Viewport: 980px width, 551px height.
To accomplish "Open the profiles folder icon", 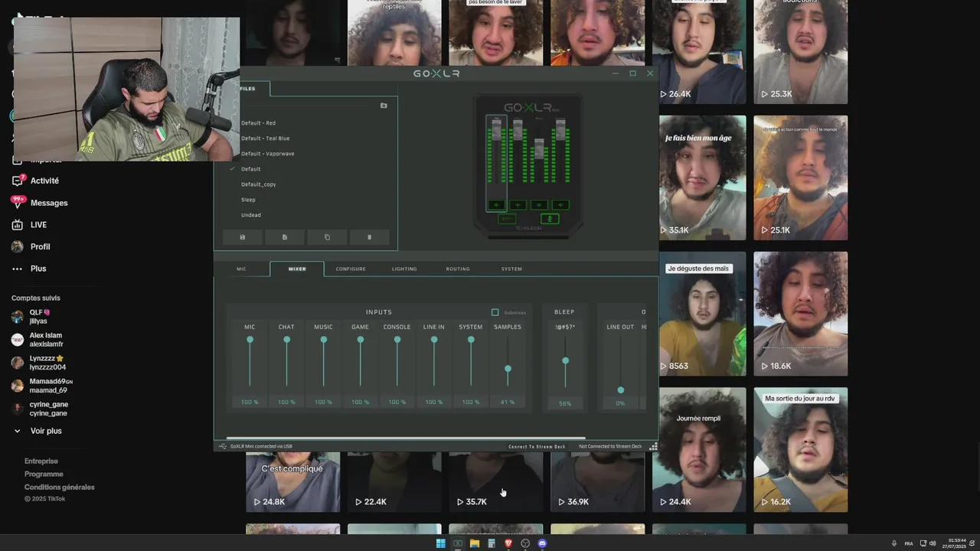I will [x=384, y=106].
